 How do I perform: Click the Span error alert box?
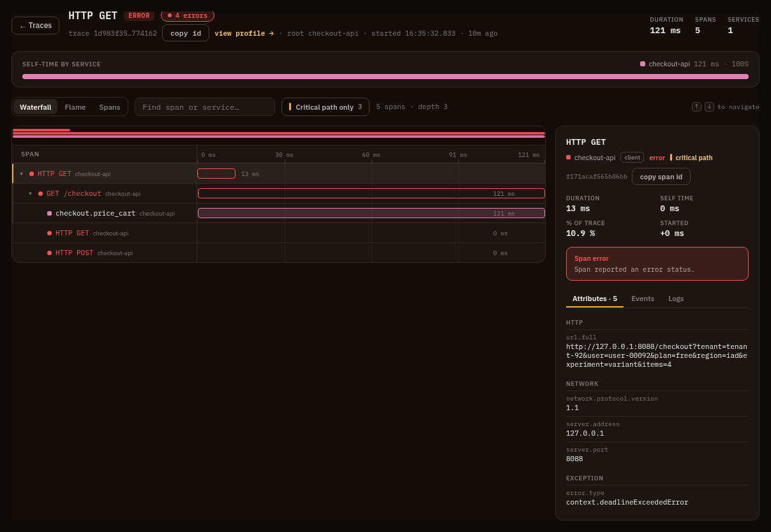coord(657,263)
